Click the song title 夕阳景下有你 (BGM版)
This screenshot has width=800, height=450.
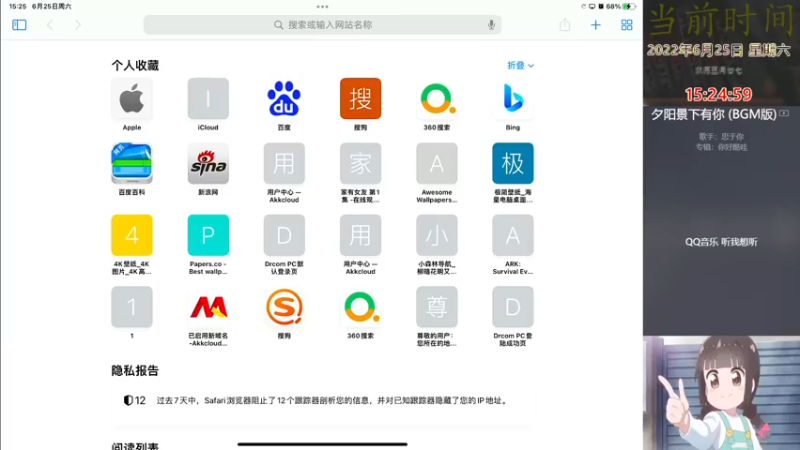[x=714, y=114]
